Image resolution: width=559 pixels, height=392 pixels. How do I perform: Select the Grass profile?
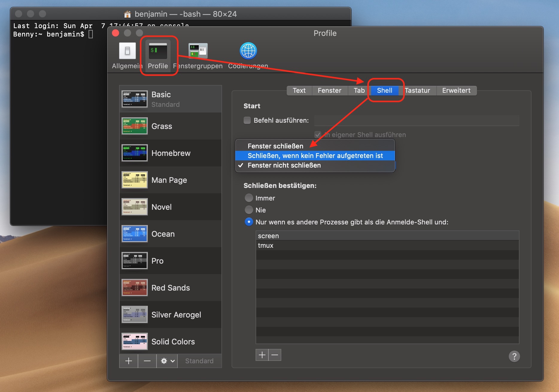171,126
